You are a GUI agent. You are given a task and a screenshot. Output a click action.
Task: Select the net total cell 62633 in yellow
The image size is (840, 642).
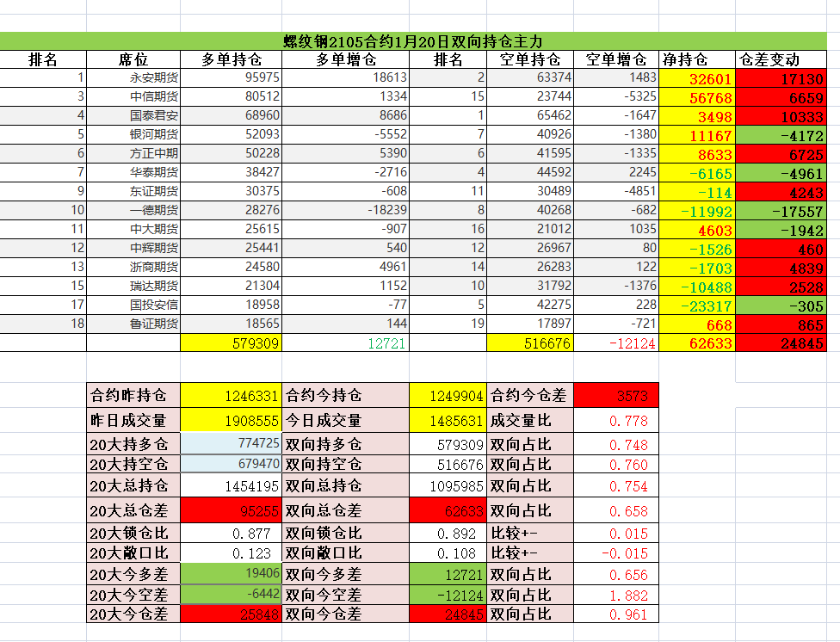[697, 343]
